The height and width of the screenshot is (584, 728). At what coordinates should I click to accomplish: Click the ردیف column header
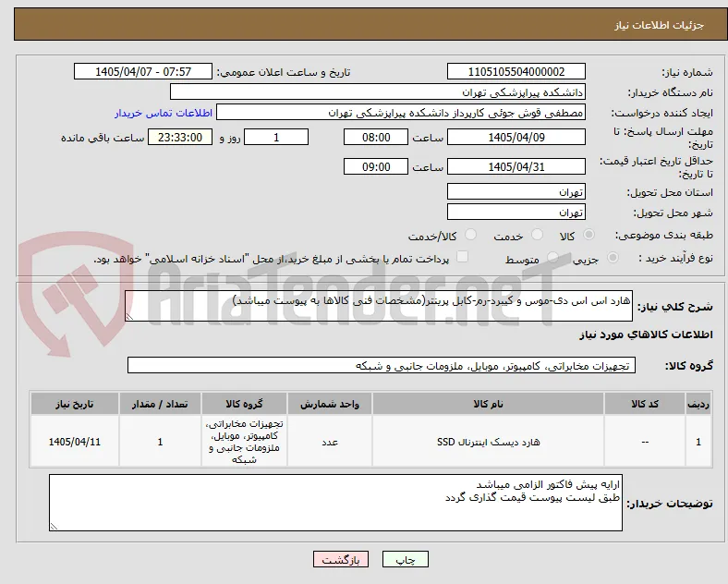[x=698, y=404]
